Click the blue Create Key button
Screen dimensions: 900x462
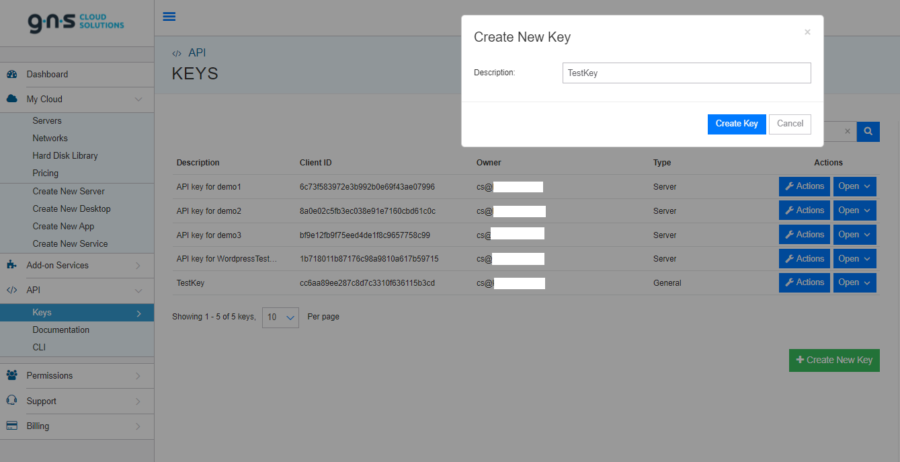736,124
